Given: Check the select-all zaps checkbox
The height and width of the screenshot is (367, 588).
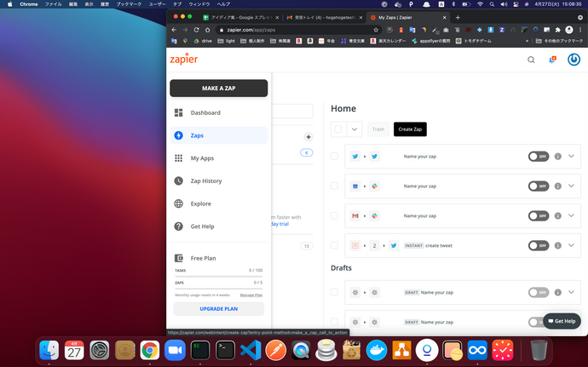Looking at the screenshot, I should pyautogui.click(x=338, y=129).
